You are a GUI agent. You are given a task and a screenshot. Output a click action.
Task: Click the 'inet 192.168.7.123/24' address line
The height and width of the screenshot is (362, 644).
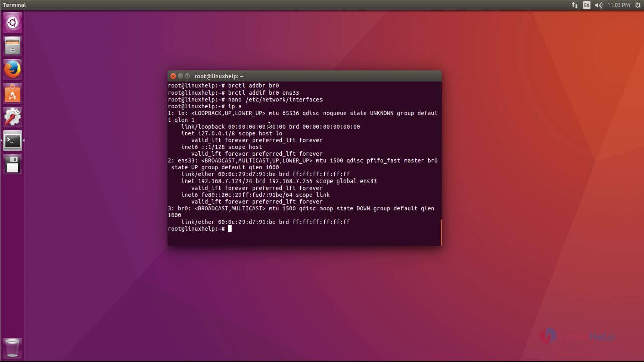pos(279,181)
